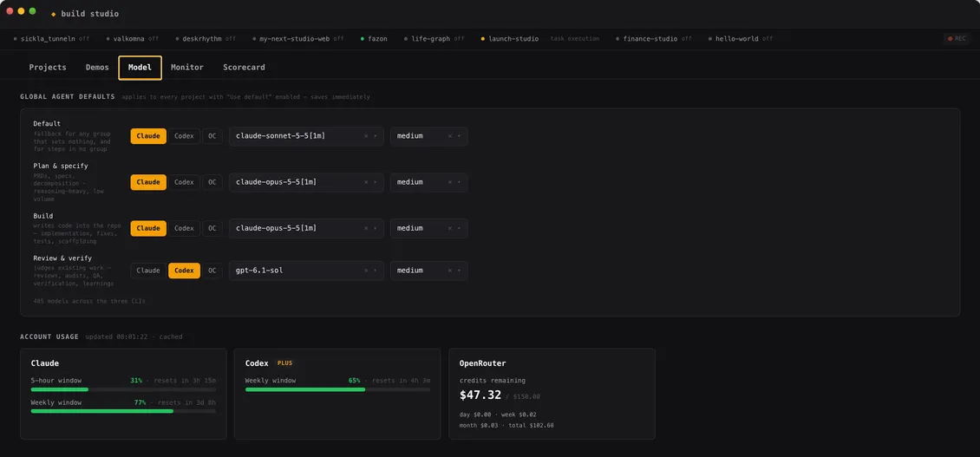Click the Plan & specify claude-opus-5-5[1m] field
Viewport: 980px width, 457px height.
tap(306, 183)
